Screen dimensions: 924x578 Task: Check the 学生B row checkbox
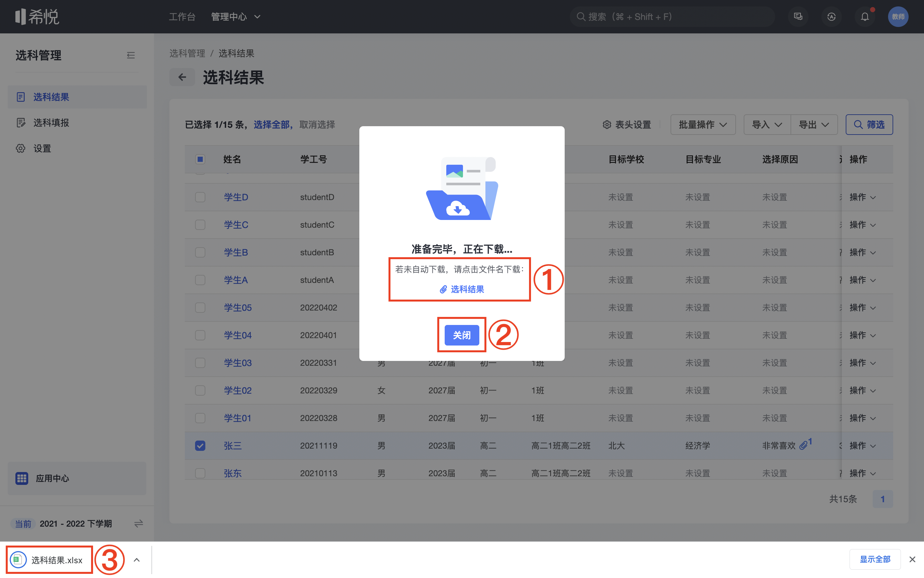coord(200,252)
